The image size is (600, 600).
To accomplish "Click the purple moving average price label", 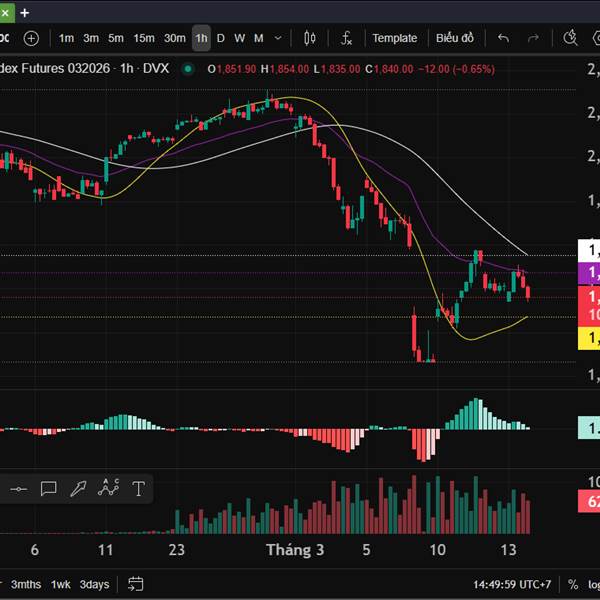I will point(589,273).
